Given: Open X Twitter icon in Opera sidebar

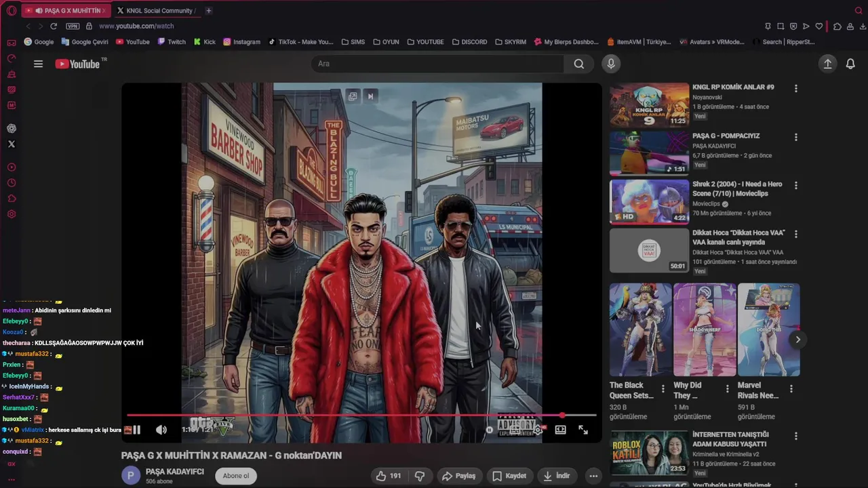Looking at the screenshot, I should (x=12, y=144).
